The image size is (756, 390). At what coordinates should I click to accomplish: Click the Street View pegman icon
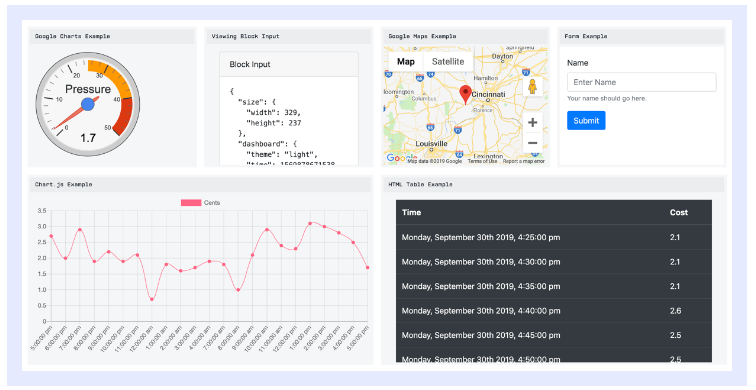532,87
